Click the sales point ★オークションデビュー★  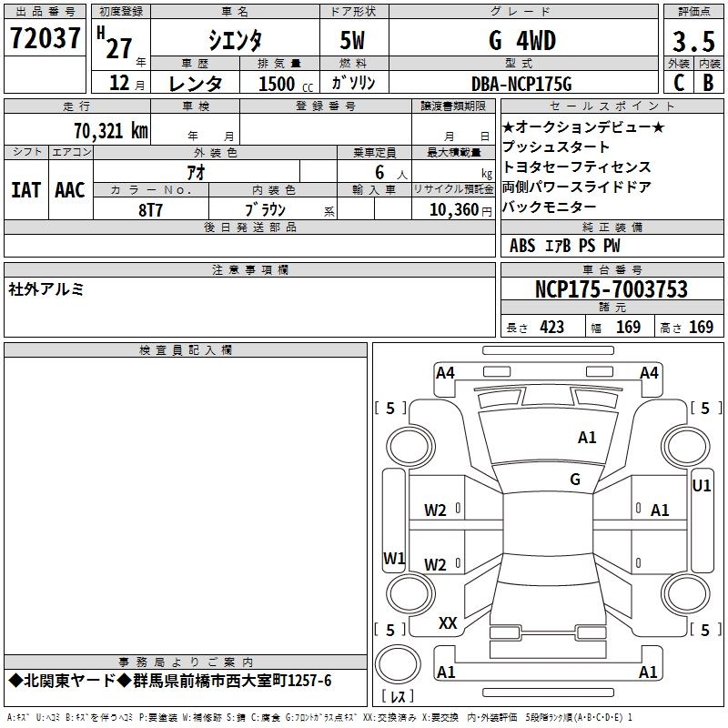(x=582, y=126)
